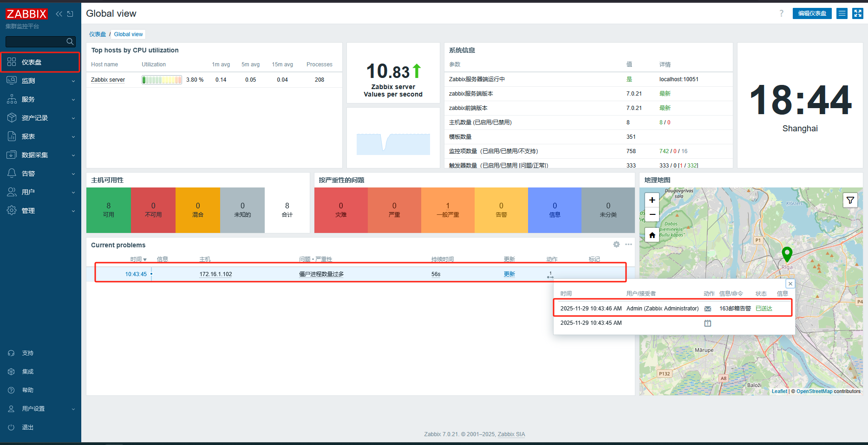The height and width of the screenshot is (445, 868).
Task: Collapse the sidebar with the double-chevron icon
Action: click(59, 14)
